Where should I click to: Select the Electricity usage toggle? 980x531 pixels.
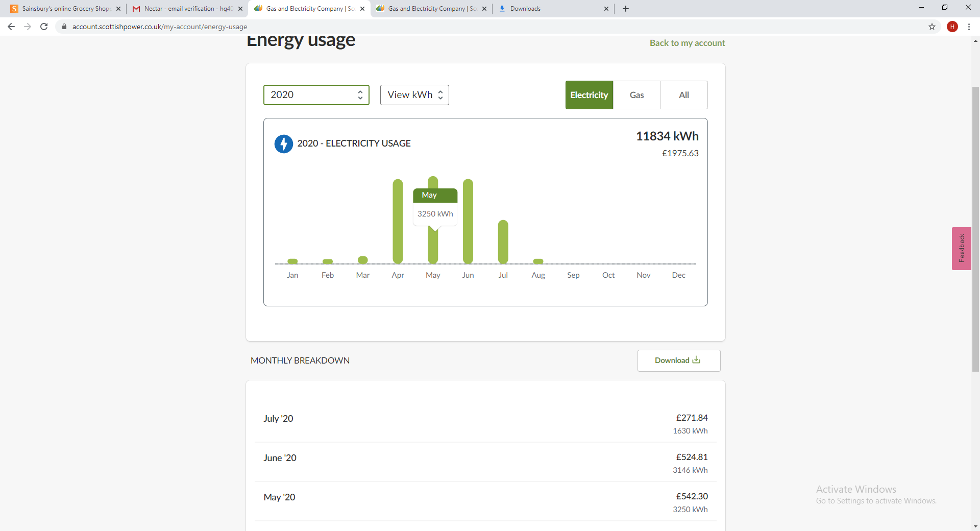coord(589,95)
